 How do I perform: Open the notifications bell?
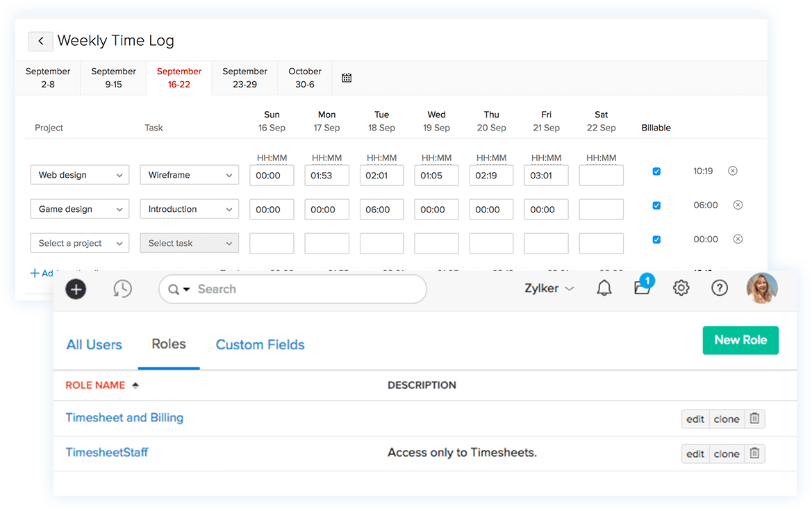tap(604, 287)
